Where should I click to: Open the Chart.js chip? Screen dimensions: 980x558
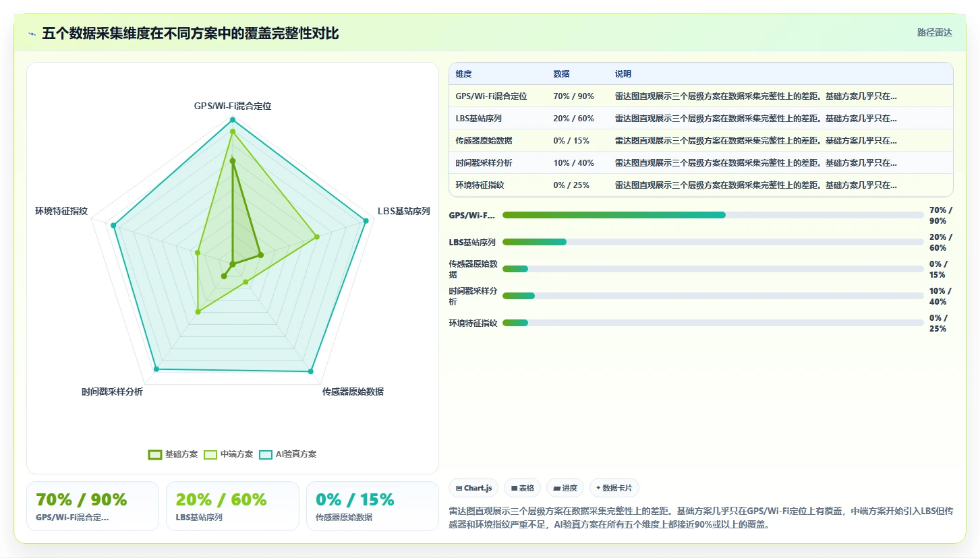click(473, 488)
